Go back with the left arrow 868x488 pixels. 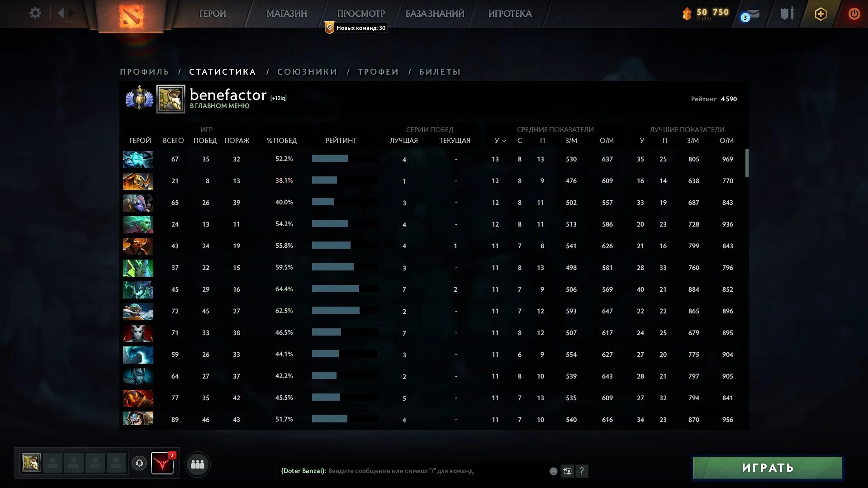pyautogui.click(x=61, y=13)
